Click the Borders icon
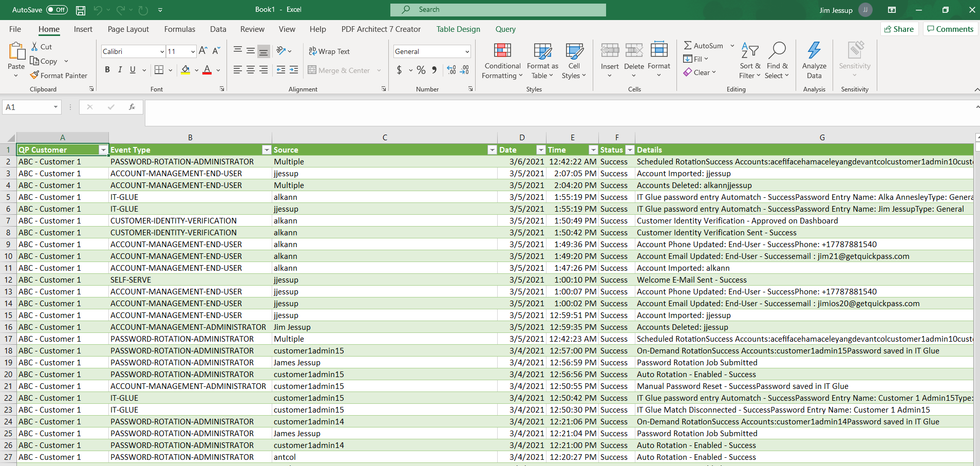980x466 pixels. [159, 69]
